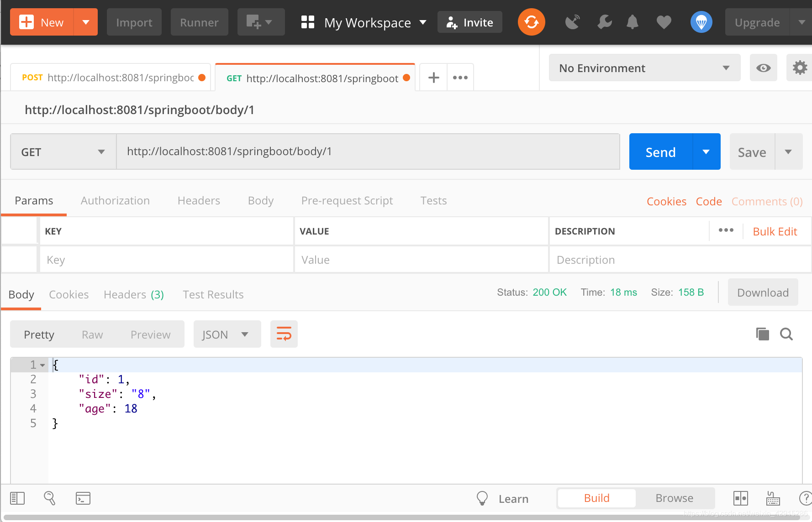Click the Save button
The height and width of the screenshot is (522, 812).
[752, 151]
